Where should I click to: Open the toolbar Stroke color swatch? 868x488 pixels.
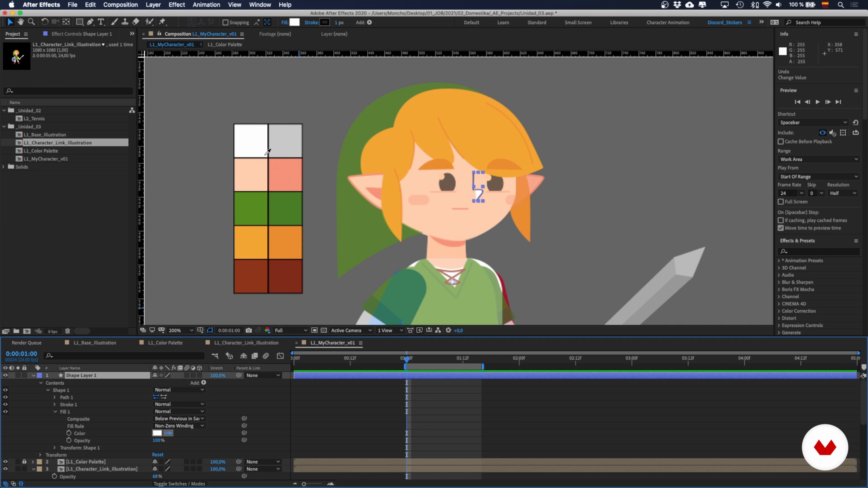325,22
